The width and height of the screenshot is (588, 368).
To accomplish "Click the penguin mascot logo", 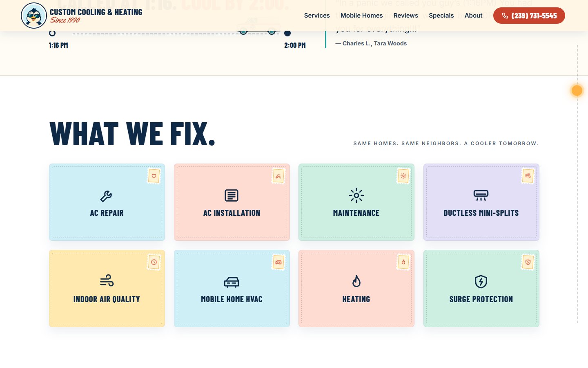I will pyautogui.click(x=34, y=16).
